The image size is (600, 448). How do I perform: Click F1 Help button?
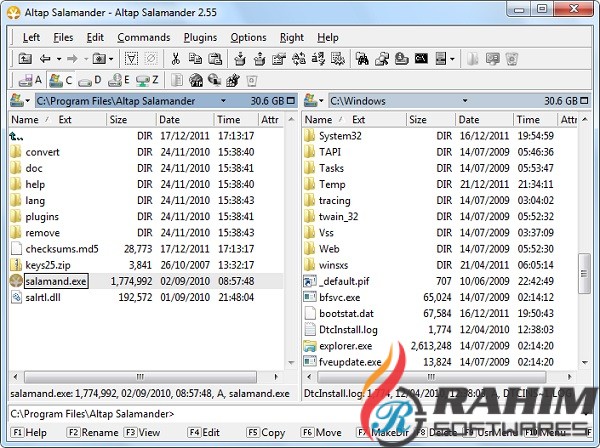(x=29, y=433)
